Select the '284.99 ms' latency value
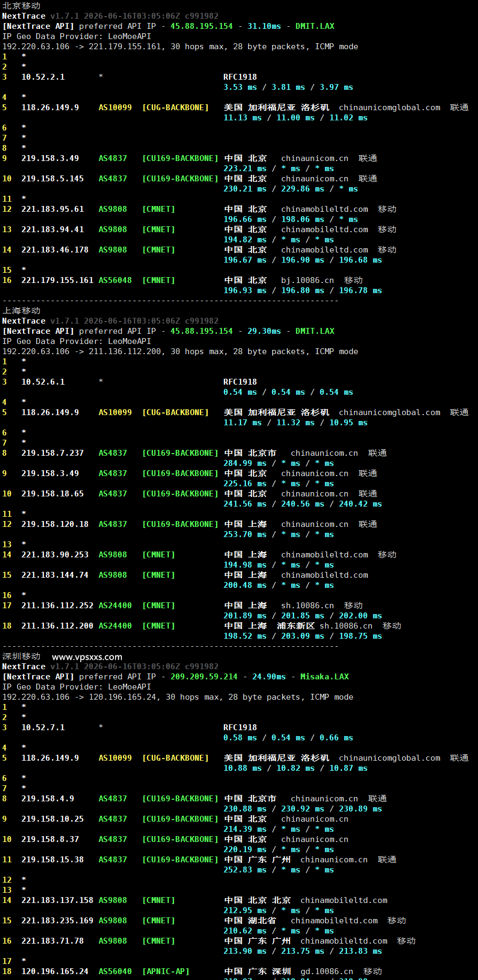The image size is (478, 980). tap(245, 463)
